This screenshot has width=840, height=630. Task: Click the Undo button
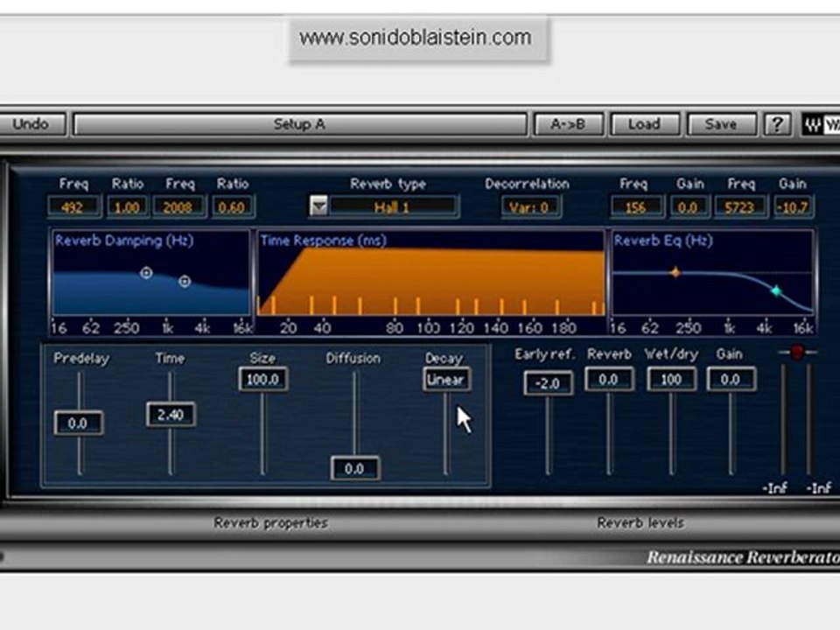coord(31,124)
